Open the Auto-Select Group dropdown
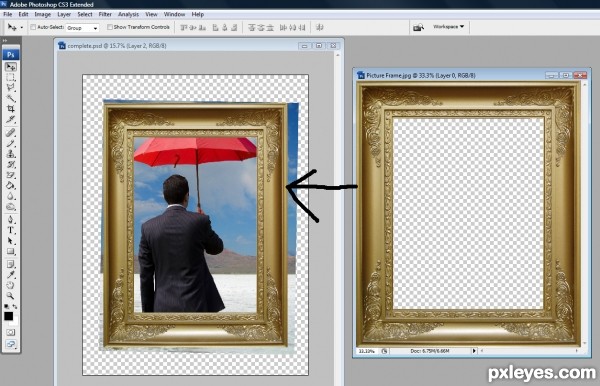Viewport: 600px width, 386px height. pyautogui.click(x=82, y=28)
